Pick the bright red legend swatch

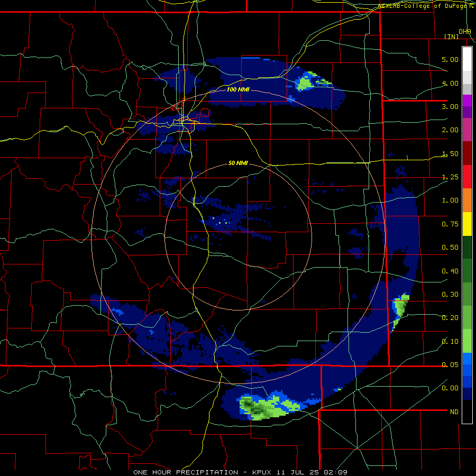tap(467, 177)
